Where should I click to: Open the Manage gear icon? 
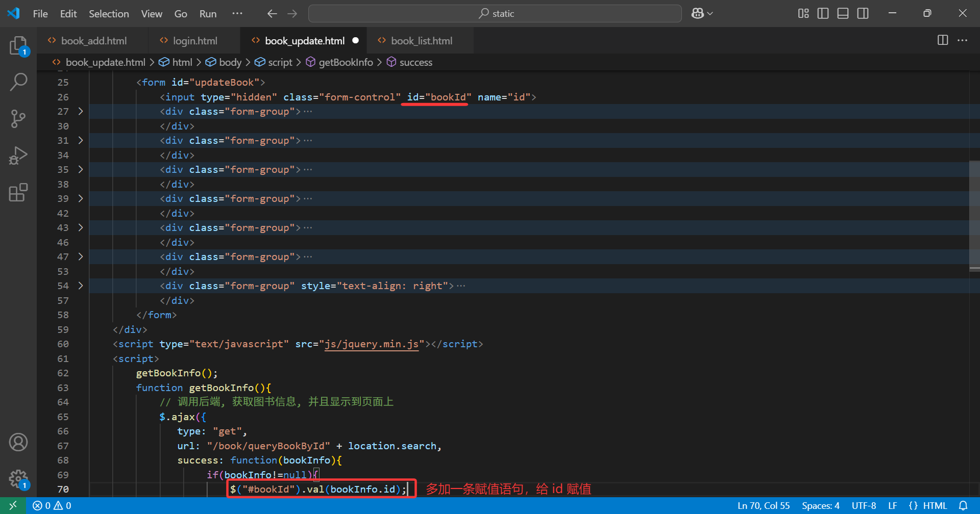[x=18, y=479]
